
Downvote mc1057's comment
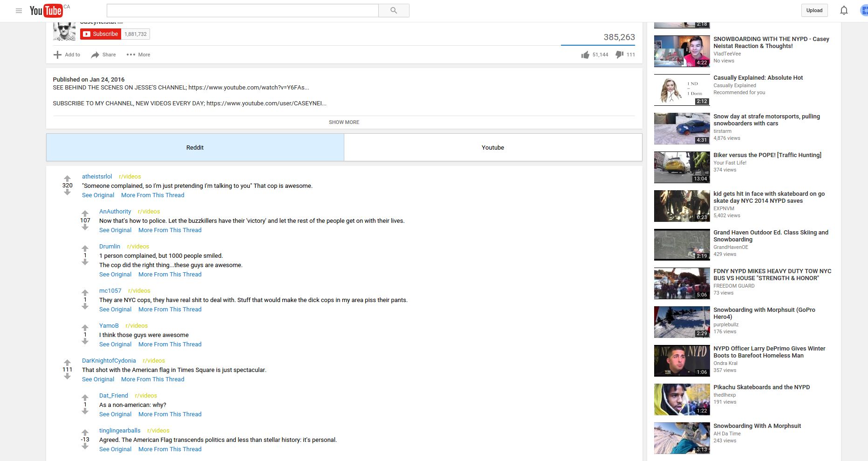point(85,306)
